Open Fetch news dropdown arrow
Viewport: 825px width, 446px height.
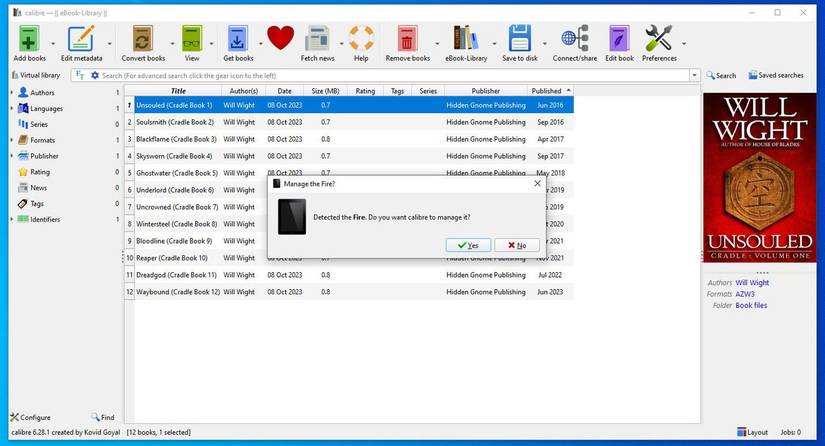click(341, 44)
